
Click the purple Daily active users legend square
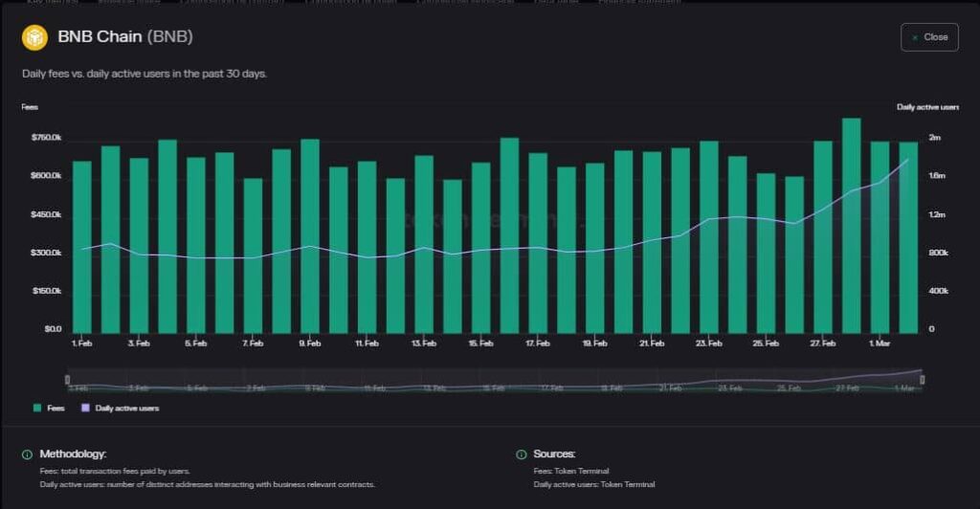pos(85,408)
